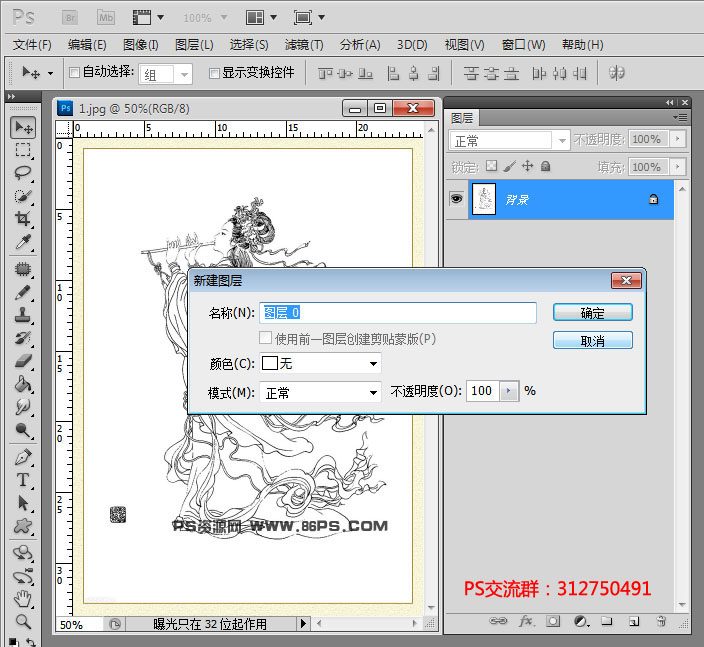
Task: Select the Eyedropper tool
Action: [23, 242]
